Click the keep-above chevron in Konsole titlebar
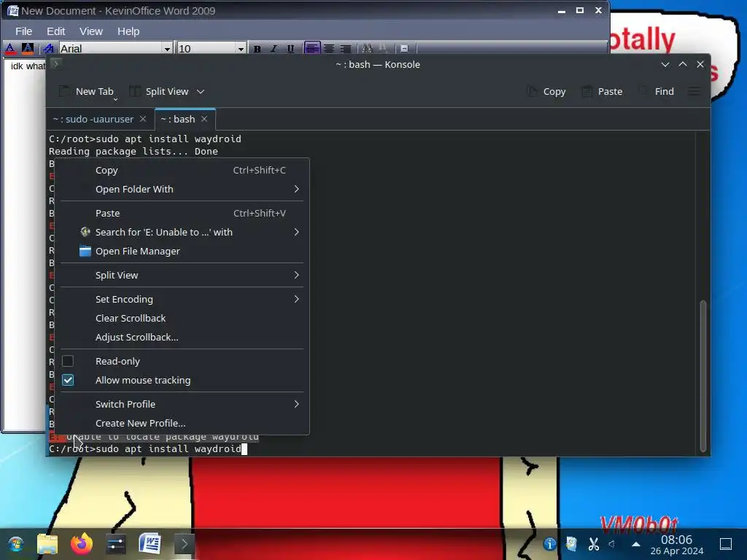 [x=683, y=64]
